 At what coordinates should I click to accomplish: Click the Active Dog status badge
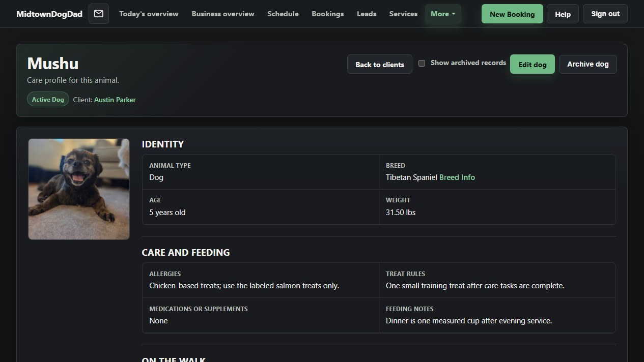pyautogui.click(x=48, y=100)
